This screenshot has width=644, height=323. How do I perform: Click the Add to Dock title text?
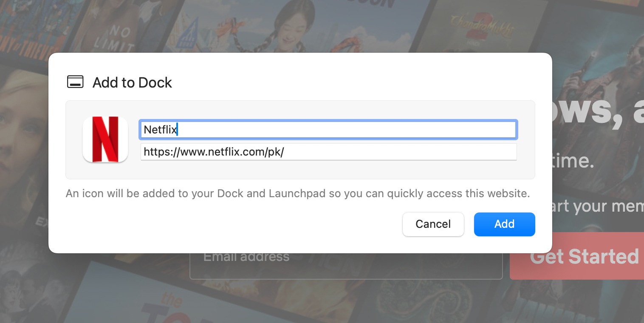[132, 82]
